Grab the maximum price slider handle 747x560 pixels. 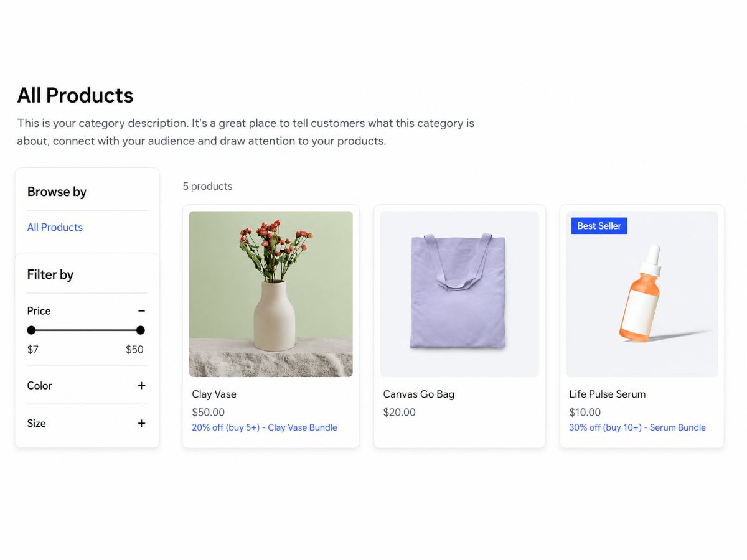point(141,330)
